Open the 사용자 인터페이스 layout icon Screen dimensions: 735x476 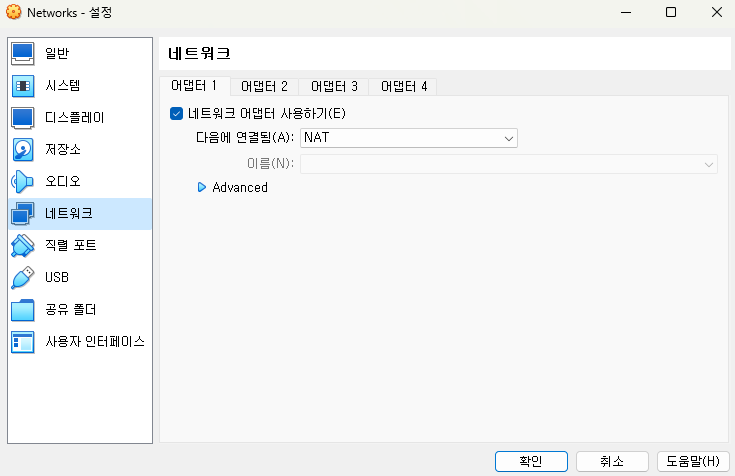click(22, 342)
